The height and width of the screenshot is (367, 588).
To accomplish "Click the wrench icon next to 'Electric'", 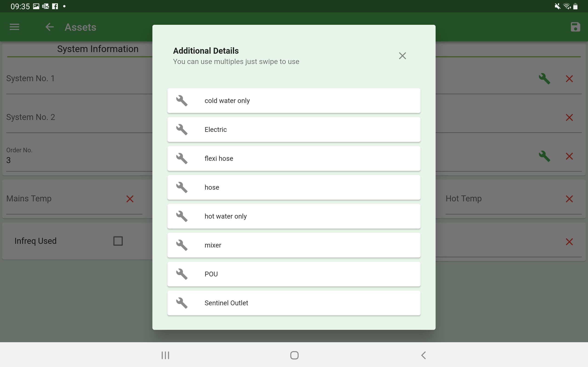I will pos(182,129).
